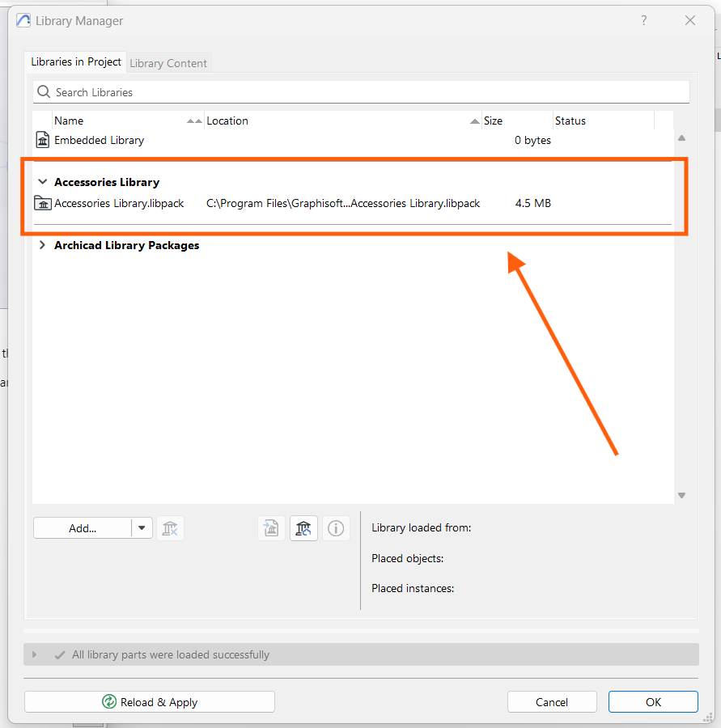Click the 'All library parts were loaded successfully' message
This screenshot has height=728, width=721.
171,654
